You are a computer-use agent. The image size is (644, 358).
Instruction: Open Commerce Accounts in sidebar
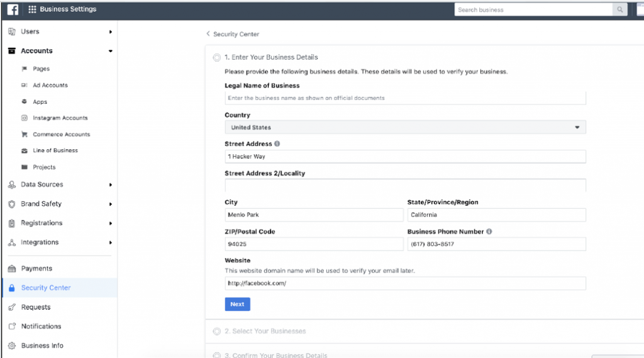point(61,135)
